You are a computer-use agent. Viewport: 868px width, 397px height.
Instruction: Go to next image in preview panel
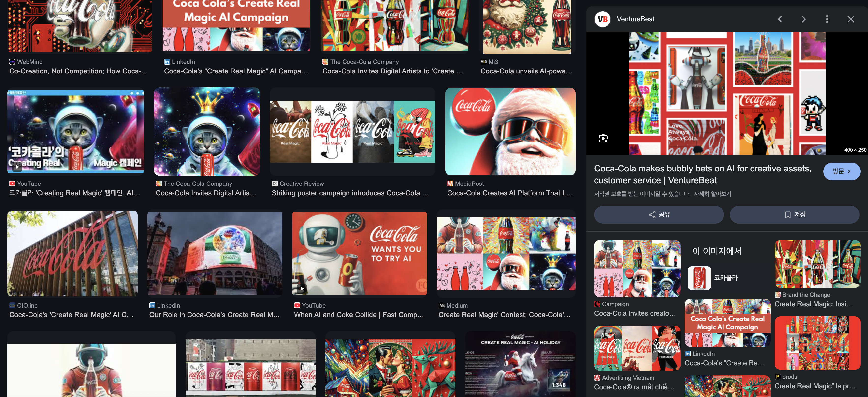pos(803,19)
